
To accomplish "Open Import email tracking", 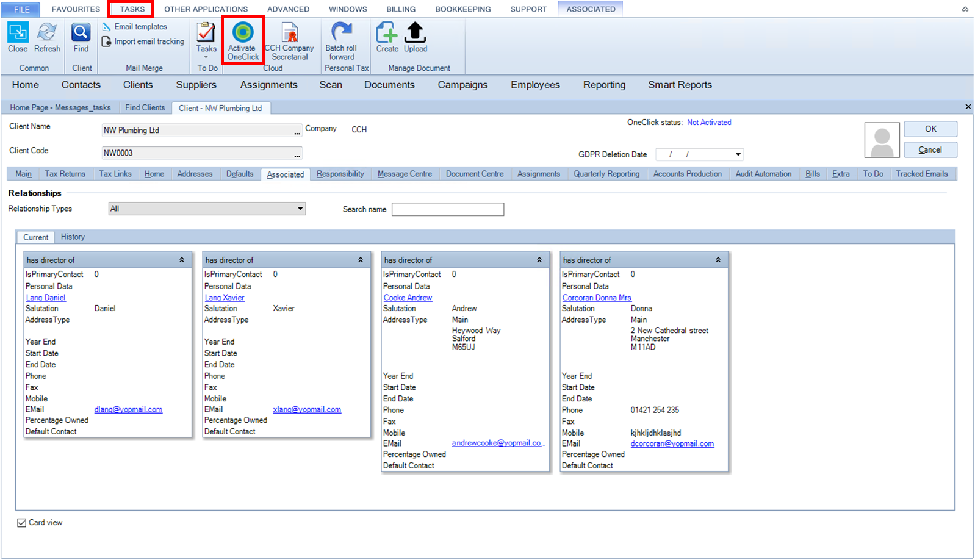I will [143, 41].
